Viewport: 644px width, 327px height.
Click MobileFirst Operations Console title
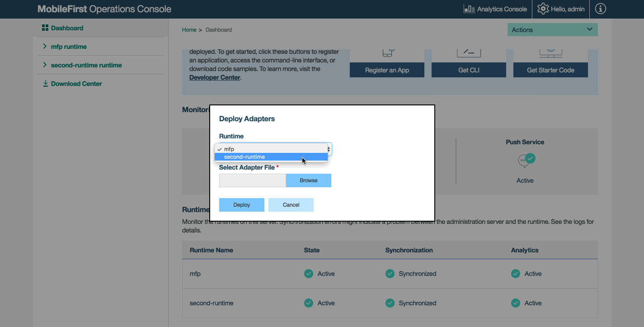coord(104,9)
